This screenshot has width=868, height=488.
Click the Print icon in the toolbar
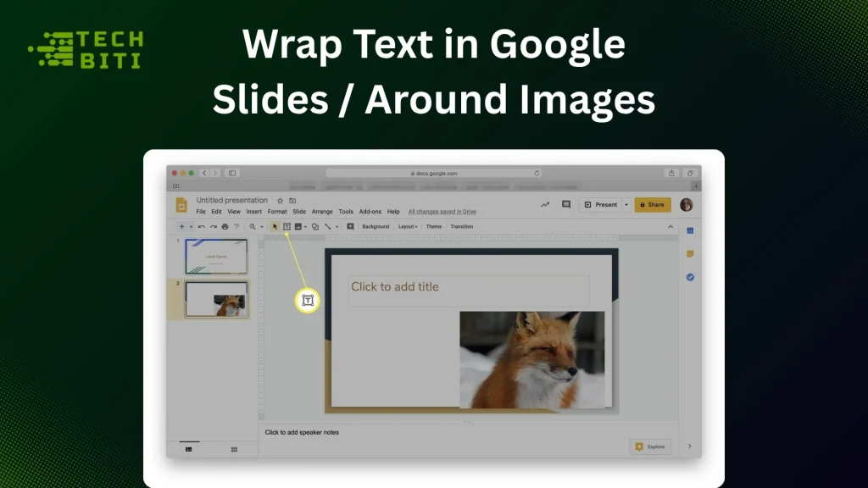click(224, 226)
